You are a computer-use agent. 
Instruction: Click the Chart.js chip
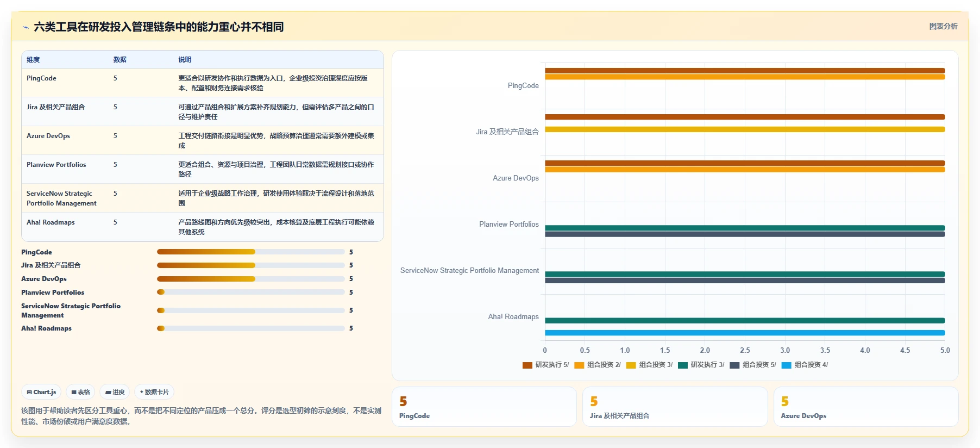(42, 392)
